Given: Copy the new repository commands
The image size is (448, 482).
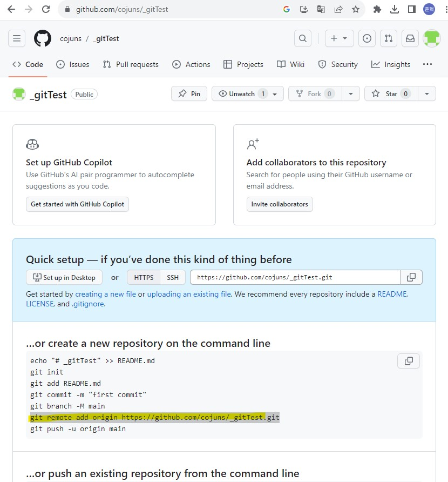Looking at the screenshot, I should [x=409, y=361].
